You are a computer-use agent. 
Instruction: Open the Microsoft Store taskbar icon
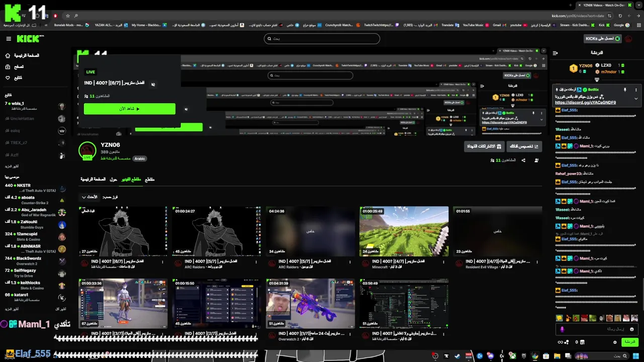point(546,356)
